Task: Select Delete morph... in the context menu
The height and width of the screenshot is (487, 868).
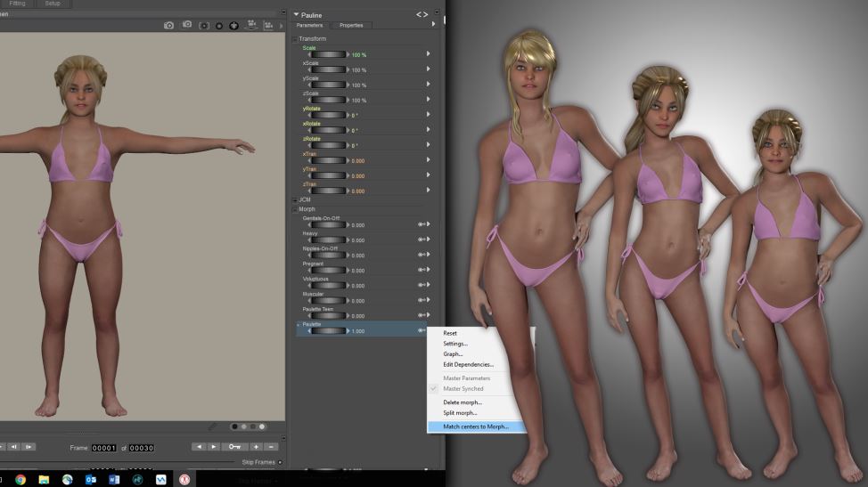Action: (463, 402)
